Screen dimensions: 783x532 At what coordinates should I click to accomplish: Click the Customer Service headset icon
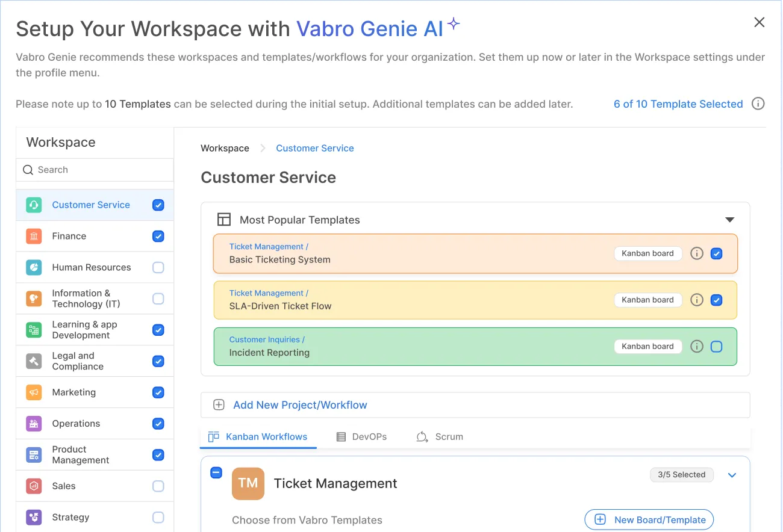(34, 205)
